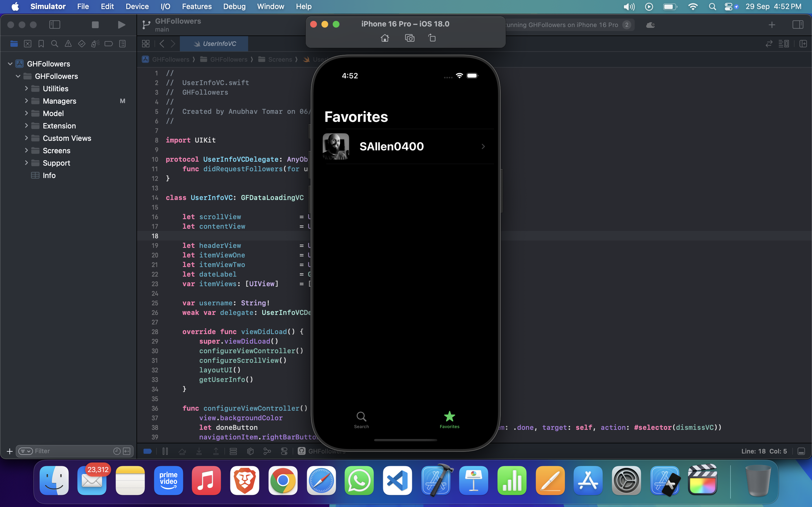
Task: Stop the running app in Xcode
Action: pyautogui.click(x=95, y=25)
